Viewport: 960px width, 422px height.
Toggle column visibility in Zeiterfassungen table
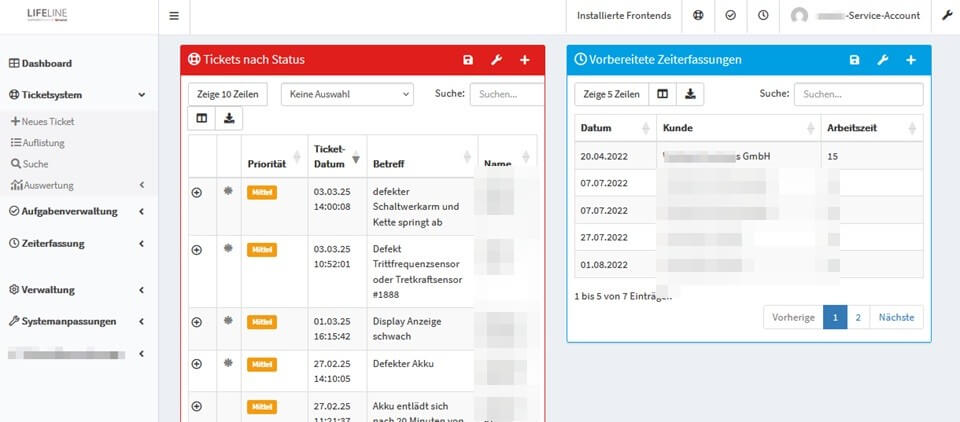[662, 94]
